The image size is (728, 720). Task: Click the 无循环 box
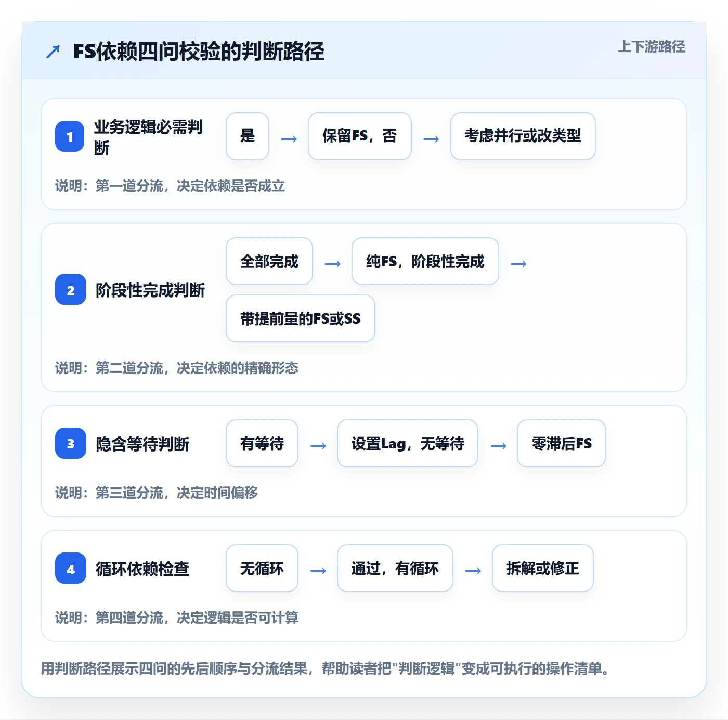pos(262,568)
